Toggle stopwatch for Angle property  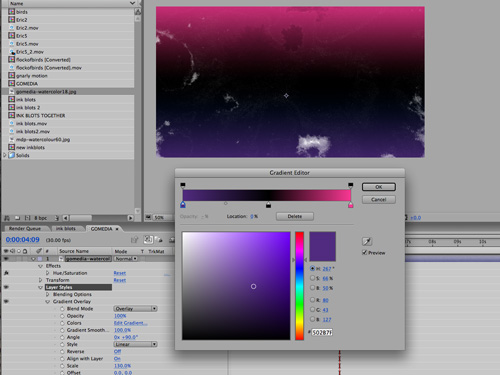(x=62, y=337)
